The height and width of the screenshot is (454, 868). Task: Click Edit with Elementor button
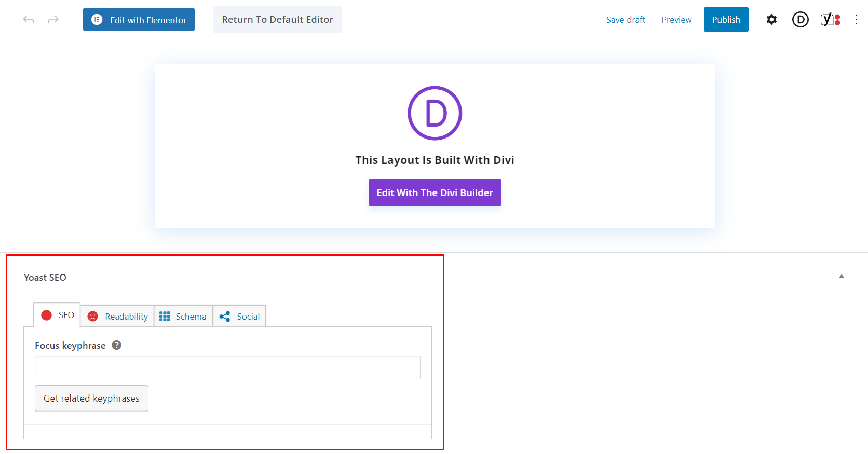click(139, 20)
